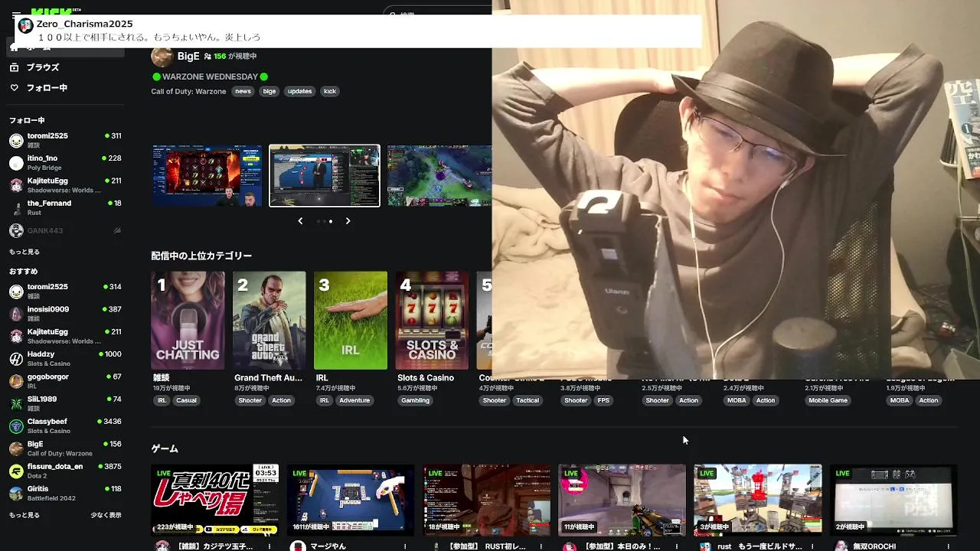Open 雑談 category title link
980x551 pixels.
[x=161, y=378]
